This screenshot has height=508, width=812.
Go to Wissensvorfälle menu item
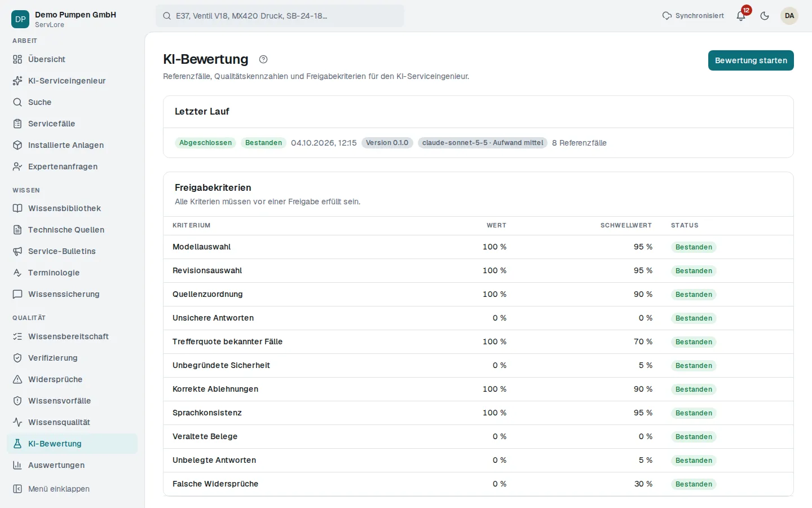[72, 401]
